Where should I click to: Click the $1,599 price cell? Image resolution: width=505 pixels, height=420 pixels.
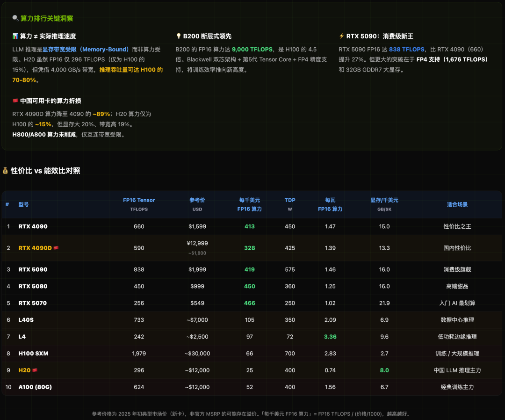coord(197,226)
